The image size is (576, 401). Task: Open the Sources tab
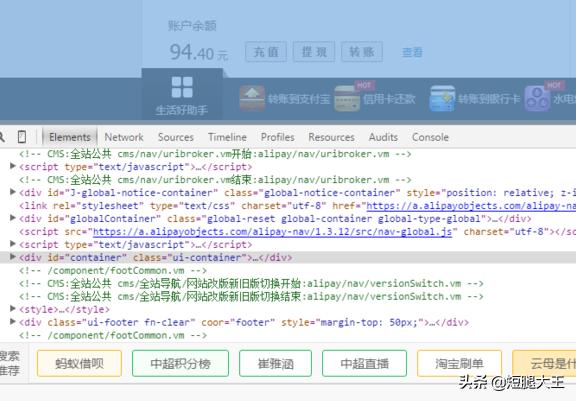176,137
